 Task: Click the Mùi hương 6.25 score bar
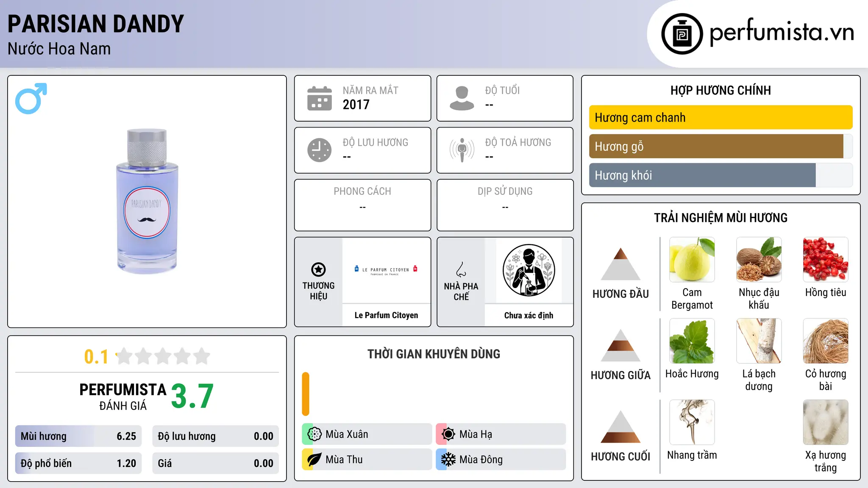[x=78, y=436]
